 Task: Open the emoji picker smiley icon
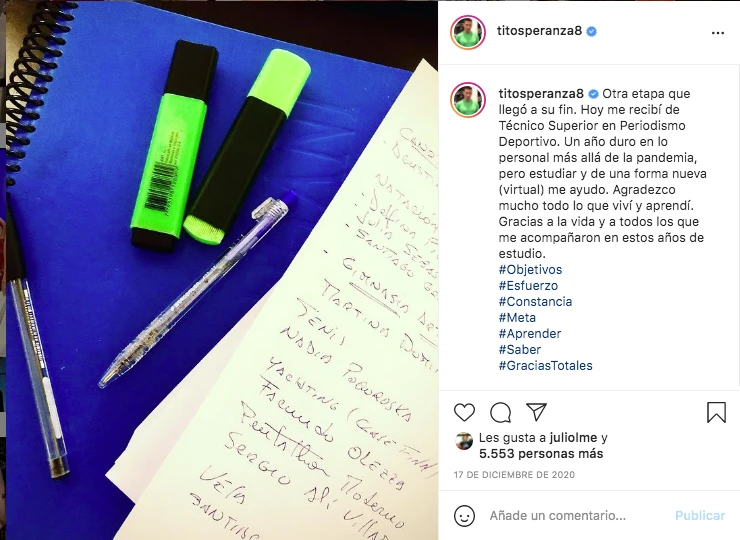coord(464,515)
